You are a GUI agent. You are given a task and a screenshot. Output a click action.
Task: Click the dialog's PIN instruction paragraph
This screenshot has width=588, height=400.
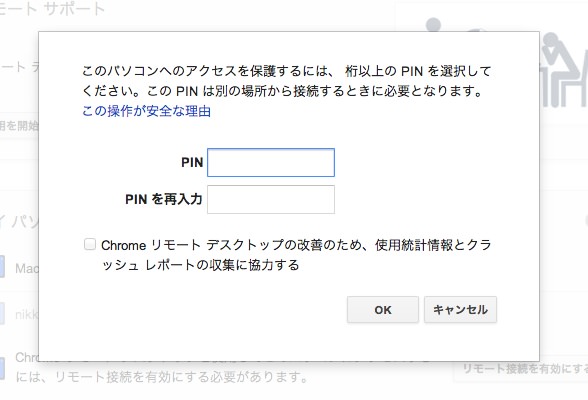point(287,81)
